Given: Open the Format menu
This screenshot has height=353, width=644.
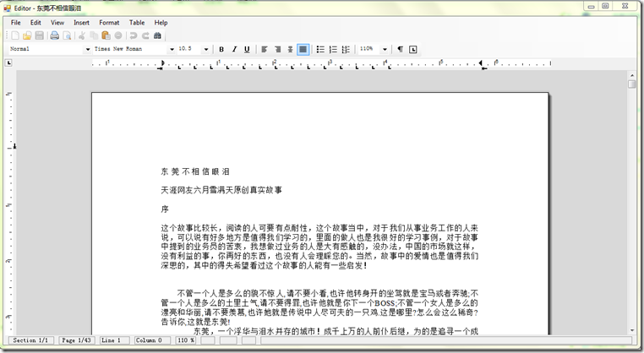Looking at the screenshot, I should coord(109,23).
